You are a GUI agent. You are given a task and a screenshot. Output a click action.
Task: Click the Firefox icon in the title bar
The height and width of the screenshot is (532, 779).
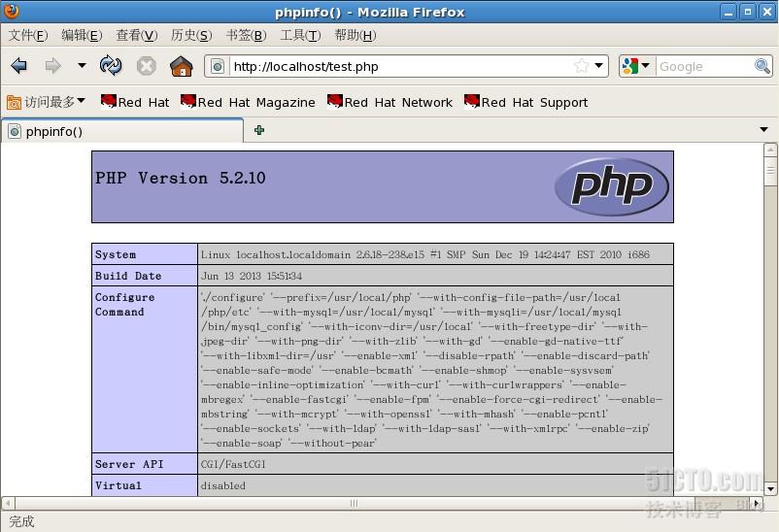(x=11, y=11)
